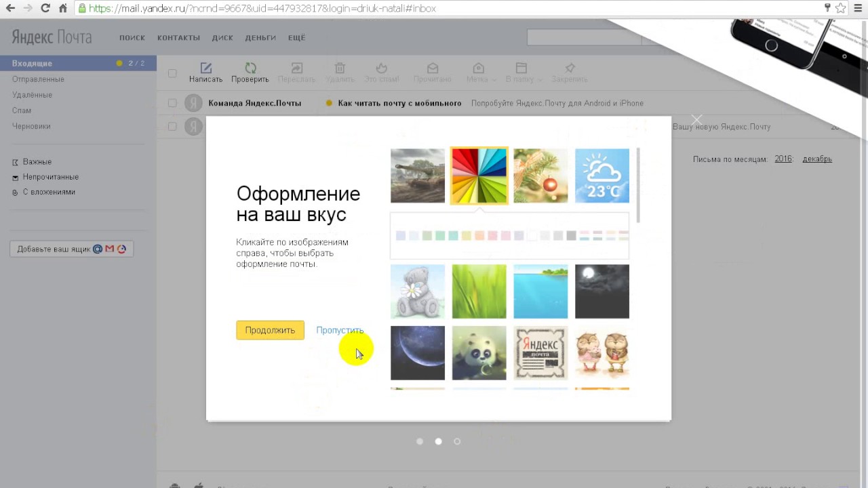The image size is (868, 488).
Task: Open ДЕНЬГИ in the header
Action: (x=260, y=38)
